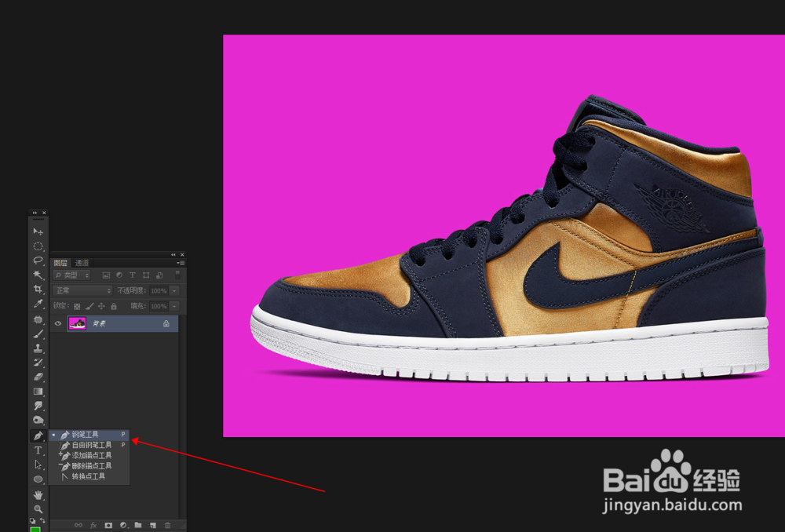Viewport: 785px width, 532px height.
Task: Select the Brush tool
Action: (38, 333)
